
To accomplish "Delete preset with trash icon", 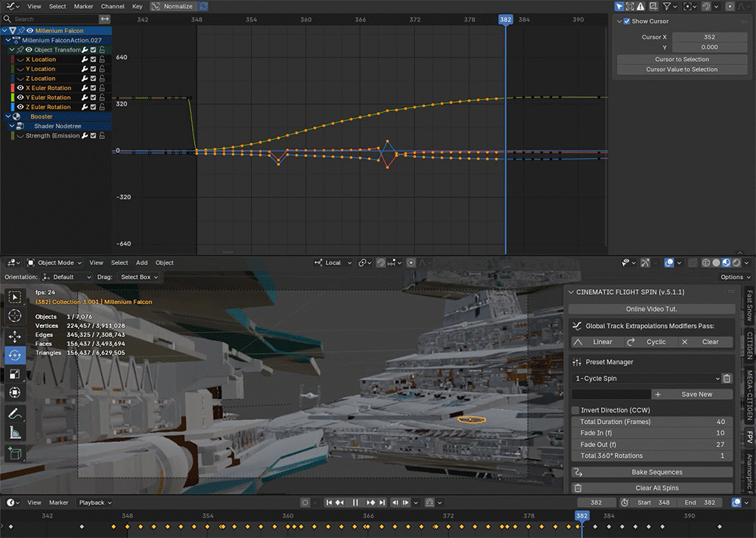I will point(727,379).
